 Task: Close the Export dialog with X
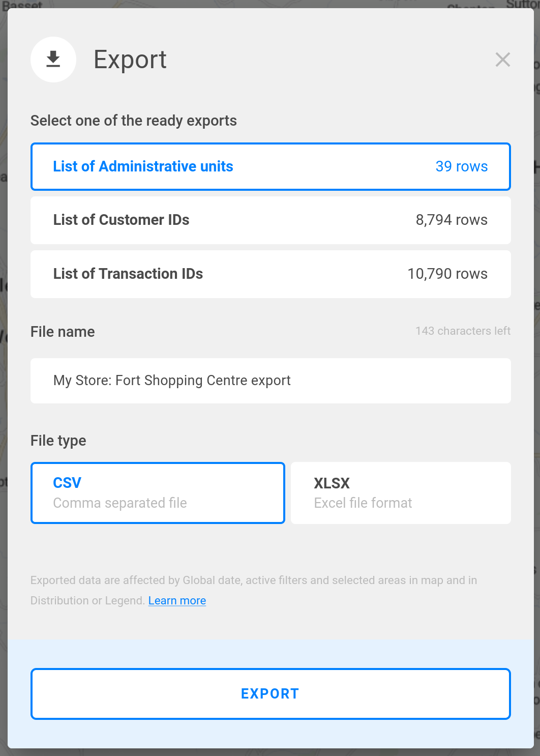tap(502, 60)
